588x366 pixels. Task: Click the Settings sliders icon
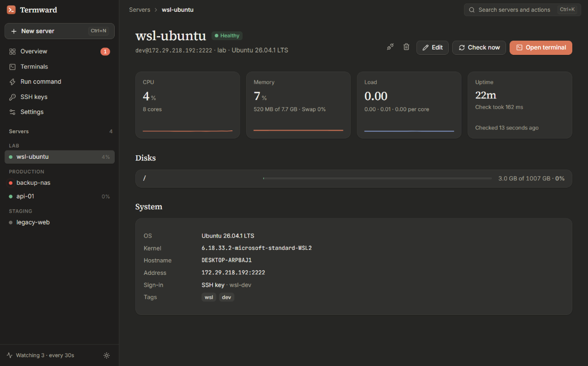coord(13,112)
